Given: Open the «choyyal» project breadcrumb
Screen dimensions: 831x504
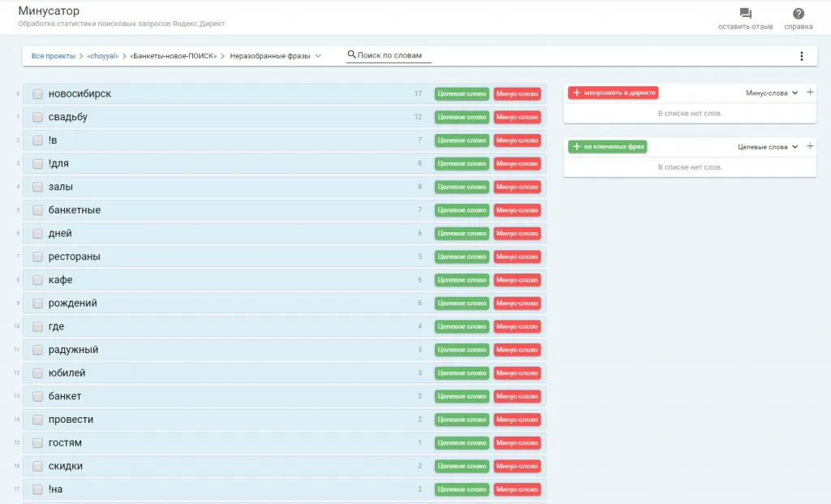Looking at the screenshot, I should (x=103, y=56).
